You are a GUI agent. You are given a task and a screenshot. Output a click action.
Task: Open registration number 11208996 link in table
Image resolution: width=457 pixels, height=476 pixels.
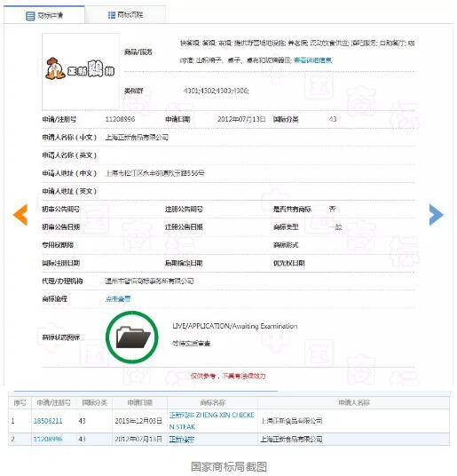click(48, 439)
